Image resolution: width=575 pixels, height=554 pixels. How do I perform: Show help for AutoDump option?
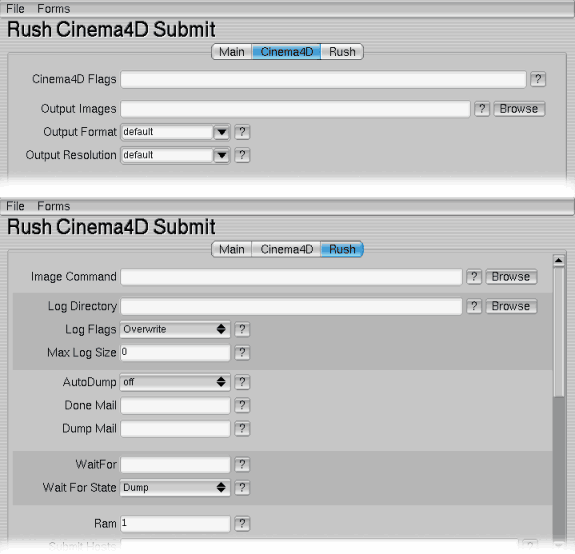pos(242,382)
